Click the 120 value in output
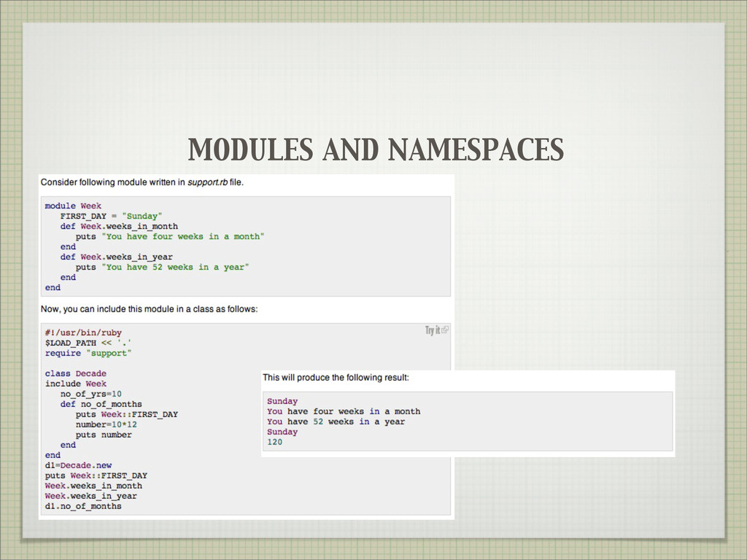The image size is (747, 560). [274, 442]
